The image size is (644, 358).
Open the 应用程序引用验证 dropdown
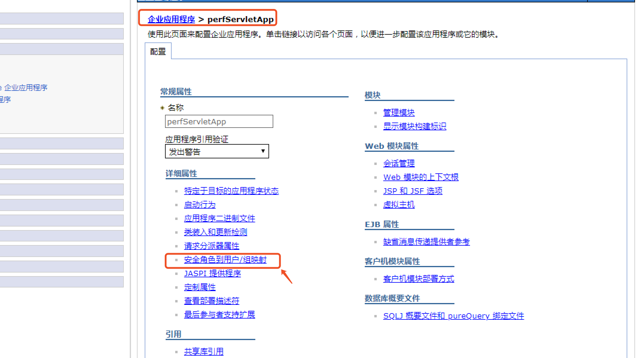[x=217, y=152]
